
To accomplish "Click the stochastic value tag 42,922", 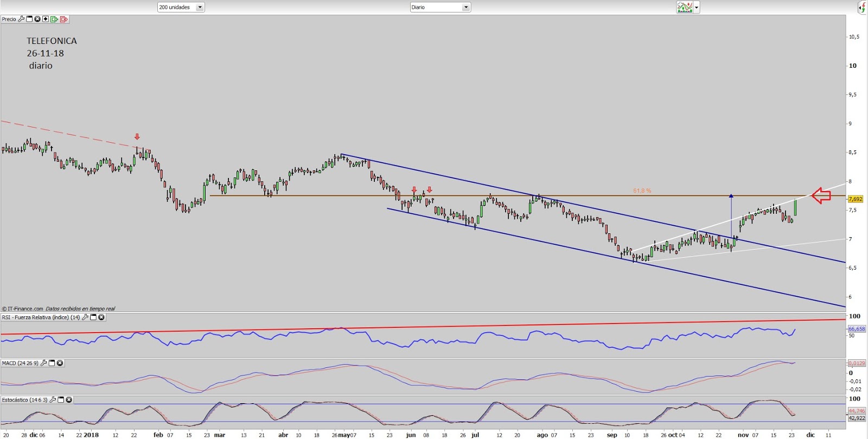I will coord(857,418).
